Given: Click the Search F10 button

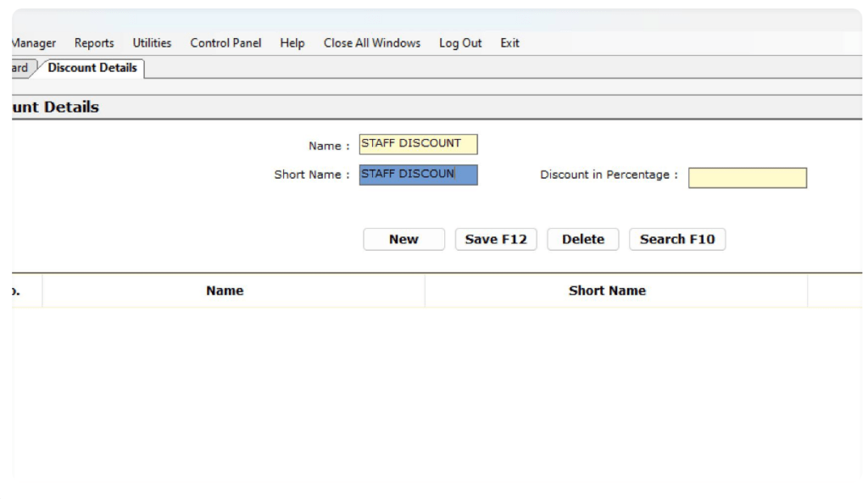Looking at the screenshot, I should (x=676, y=240).
